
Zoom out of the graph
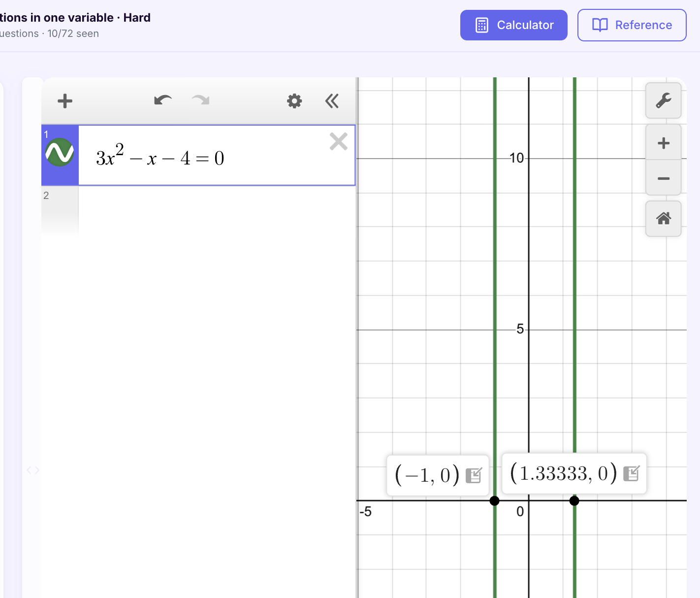(663, 178)
